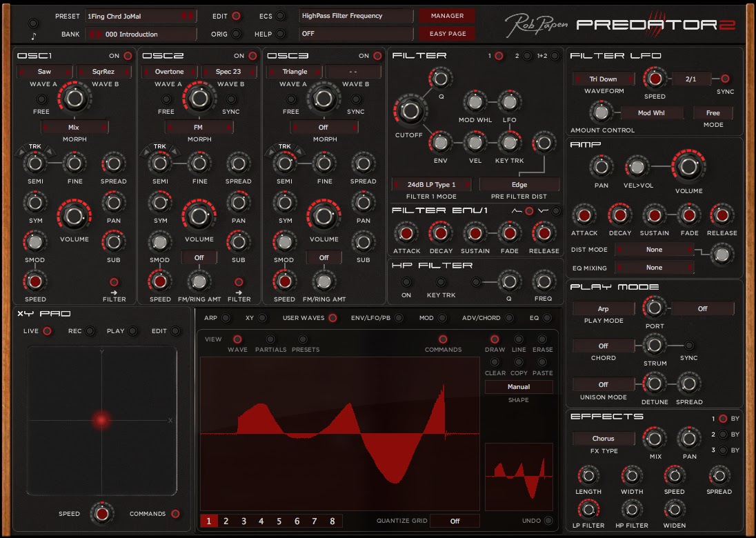Click the unison DETUNE knob
This screenshot has height=538, width=756.
(x=655, y=383)
